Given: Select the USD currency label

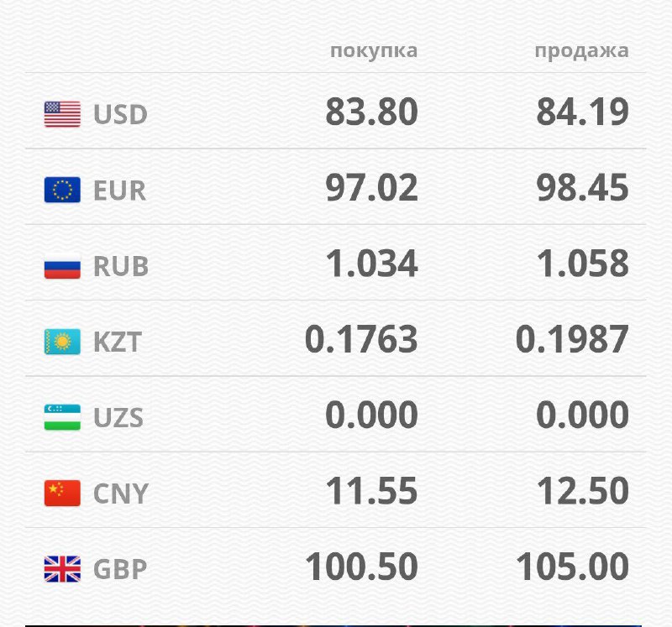Looking at the screenshot, I should [120, 115].
